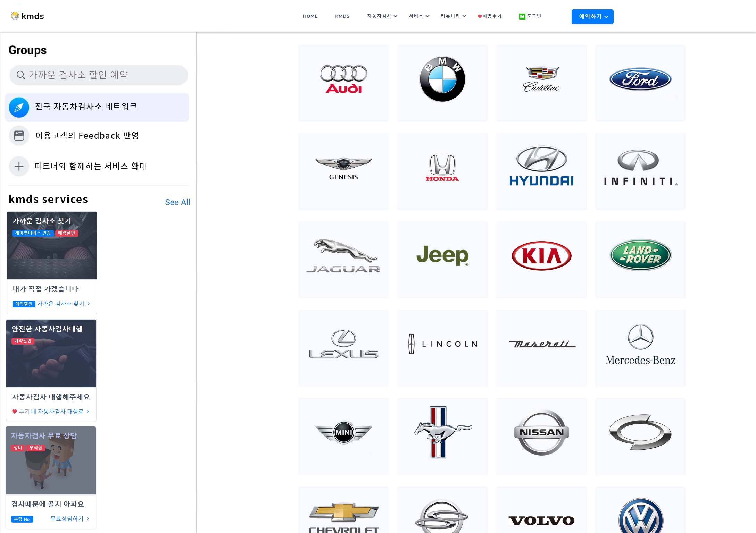Select the SsangYong logo
The width and height of the screenshot is (756, 533).
click(x=442, y=516)
